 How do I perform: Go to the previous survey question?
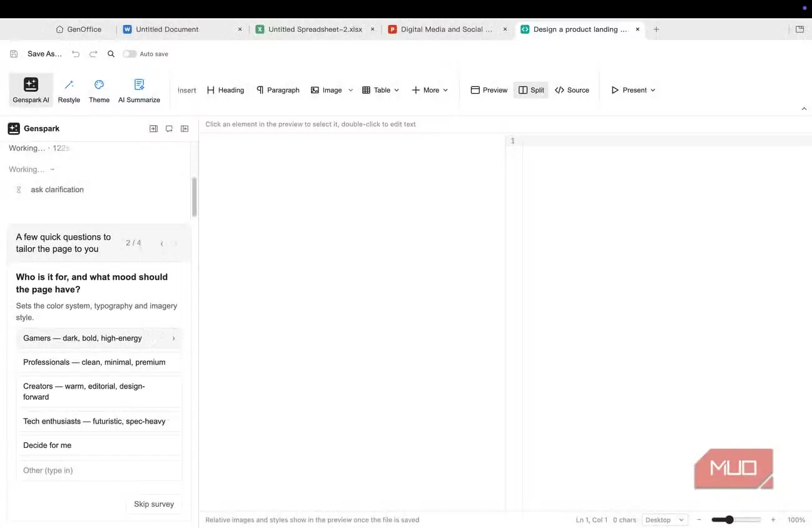(x=162, y=243)
